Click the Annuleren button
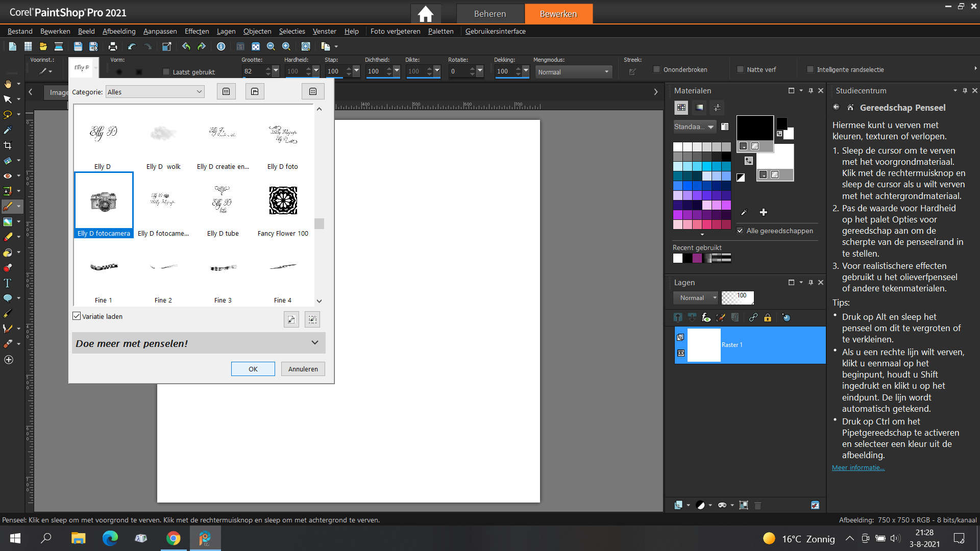This screenshot has width=980, height=551. click(303, 369)
